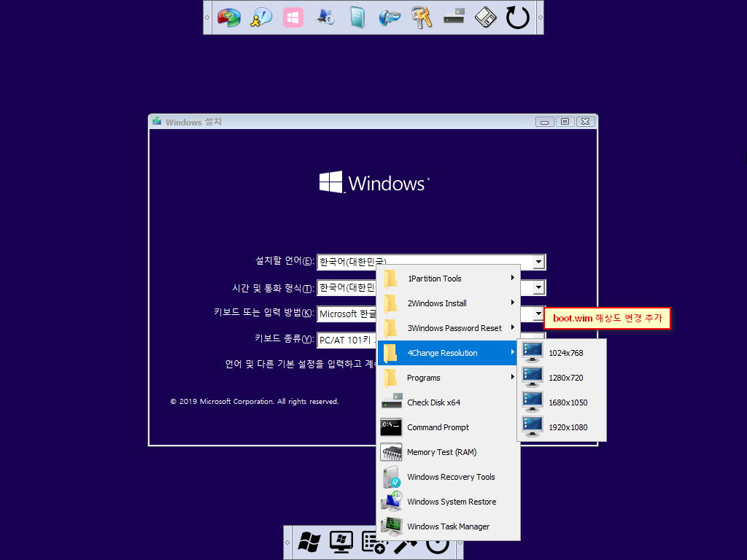Click the monitor icon beside 1024x768
The image size is (747, 560).
[x=532, y=353]
